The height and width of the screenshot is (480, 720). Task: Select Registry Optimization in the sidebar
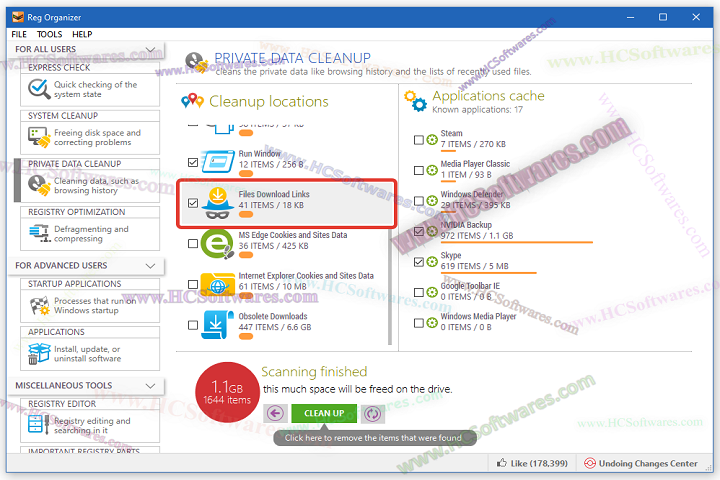(90, 229)
